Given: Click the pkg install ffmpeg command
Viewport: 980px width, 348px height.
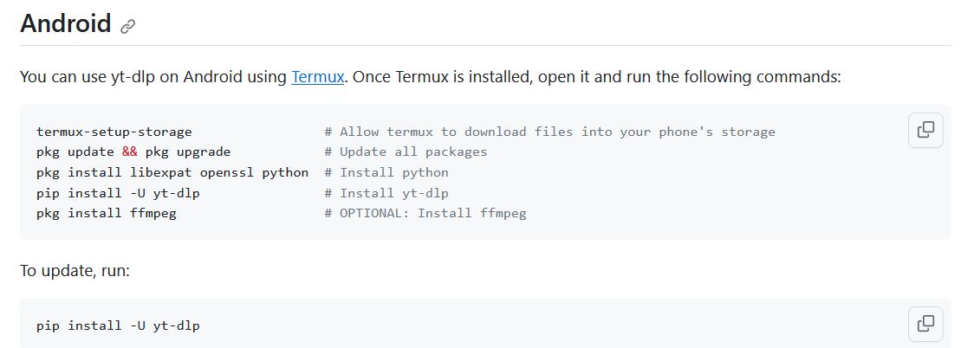Looking at the screenshot, I should tap(107, 213).
